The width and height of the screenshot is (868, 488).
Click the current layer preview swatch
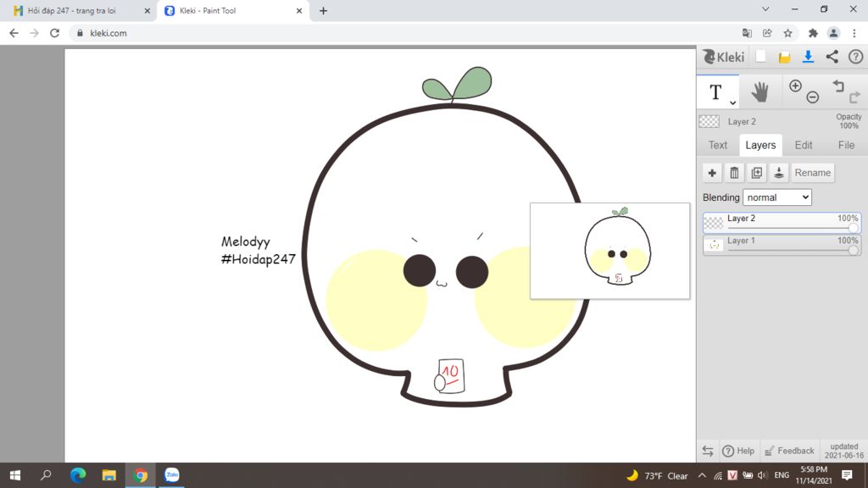(709, 121)
